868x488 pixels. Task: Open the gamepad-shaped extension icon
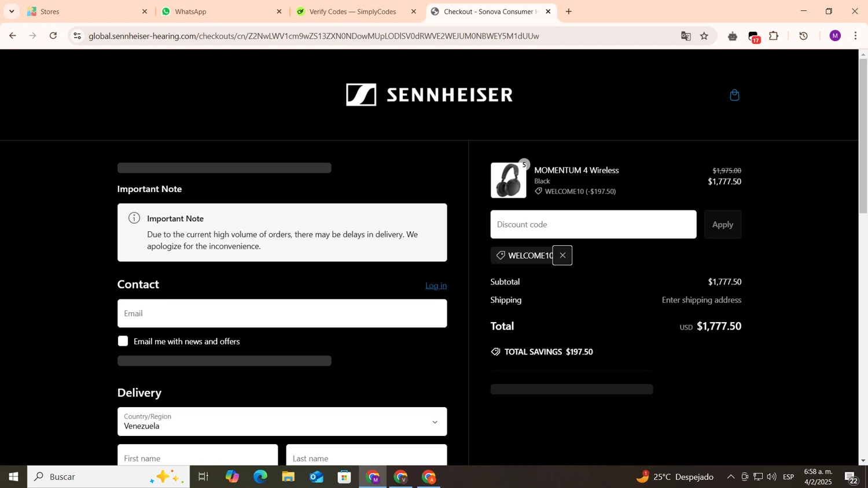tap(733, 36)
